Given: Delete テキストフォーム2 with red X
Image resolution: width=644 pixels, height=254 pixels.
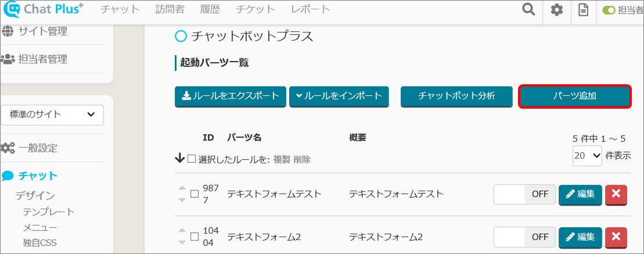Looking at the screenshot, I should coord(616,237).
